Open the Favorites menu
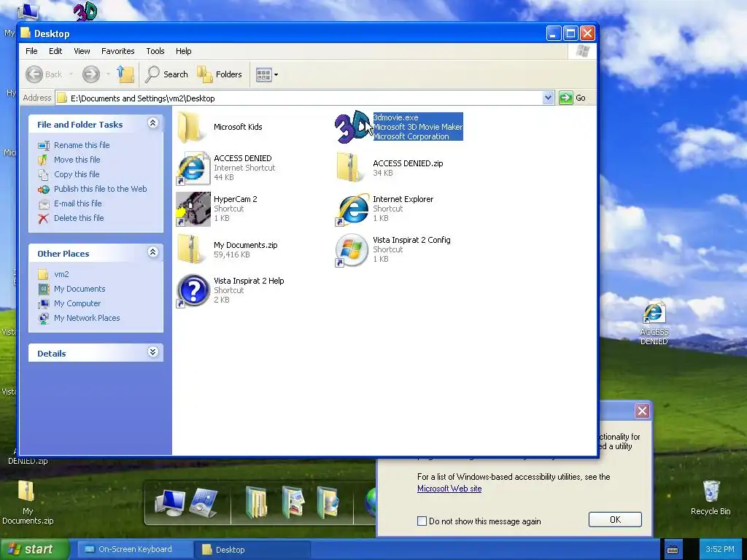 point(117,51)
